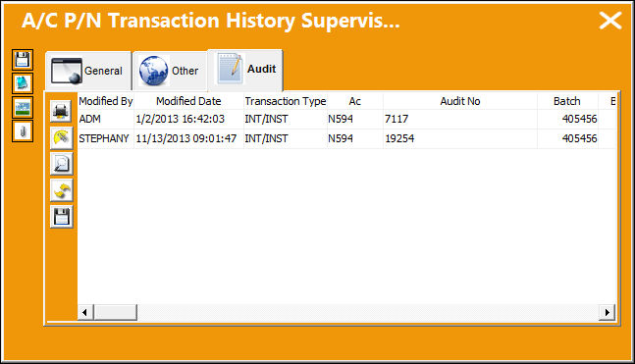Sort by Batch column header
This screenshot has height=364, width=635.
click(567, 101)
